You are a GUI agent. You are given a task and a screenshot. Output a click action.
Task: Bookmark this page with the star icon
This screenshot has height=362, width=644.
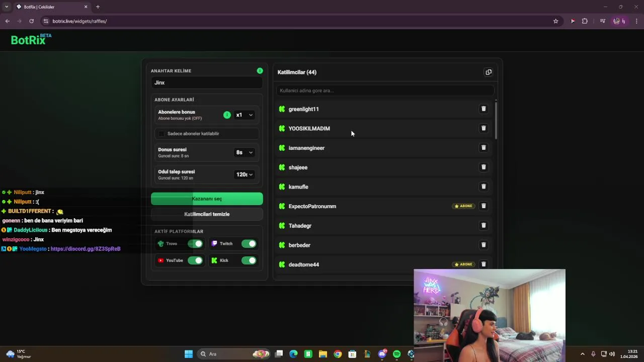click(555, 21)
